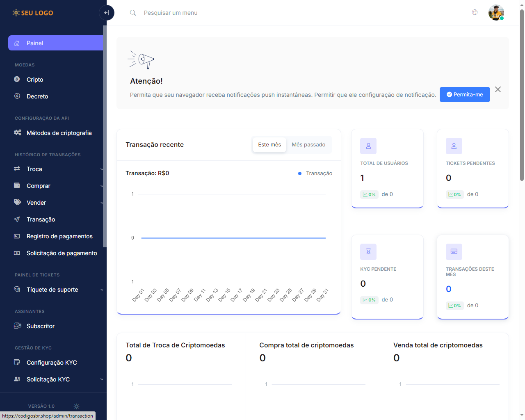525x420 pixels.
Task: Collapse the sidebar with arrow icon
Action: pos(106,13)
